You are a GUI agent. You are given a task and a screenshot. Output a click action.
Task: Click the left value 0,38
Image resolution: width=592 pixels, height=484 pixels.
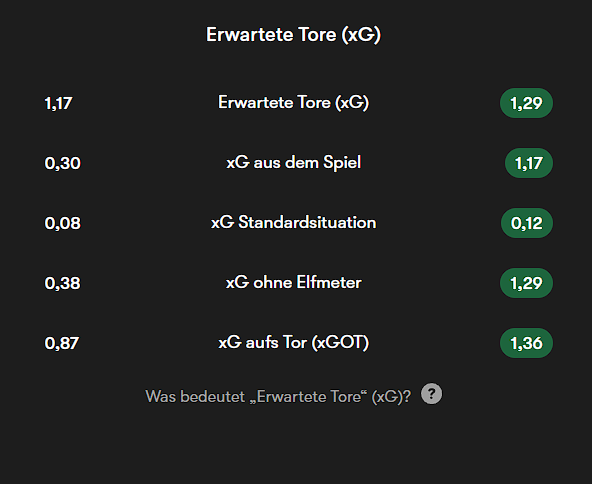click(x=62, y=284)
